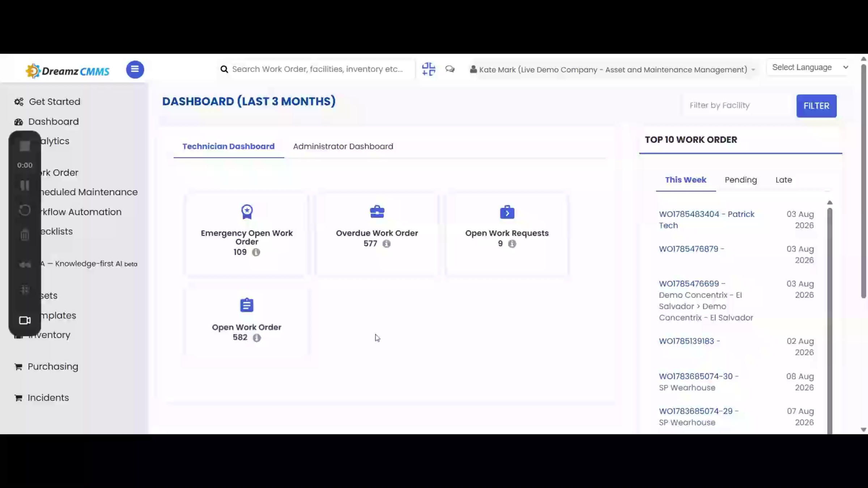Click the user profile icon beside Kate Mark
The image size is (868, 488).
[473, 69]
